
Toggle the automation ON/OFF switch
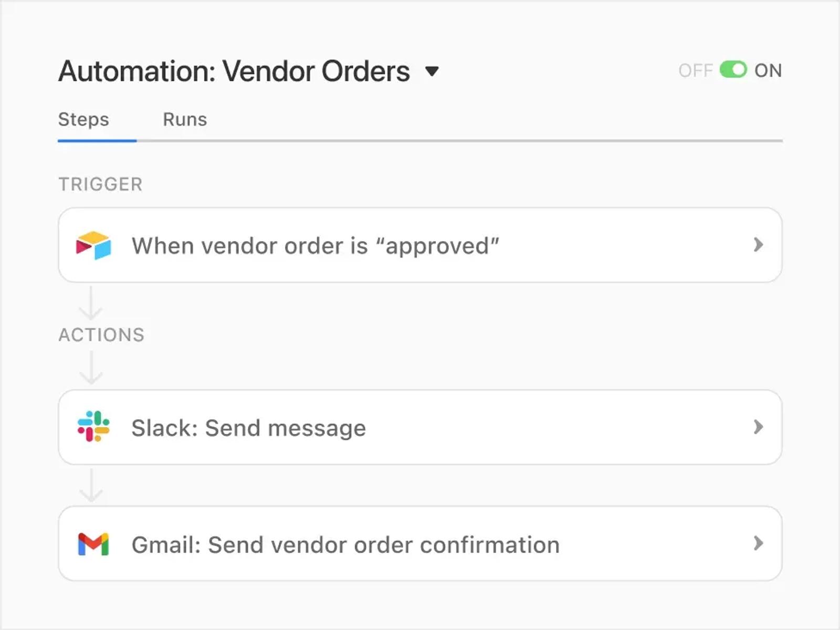(x=733, y=70)
